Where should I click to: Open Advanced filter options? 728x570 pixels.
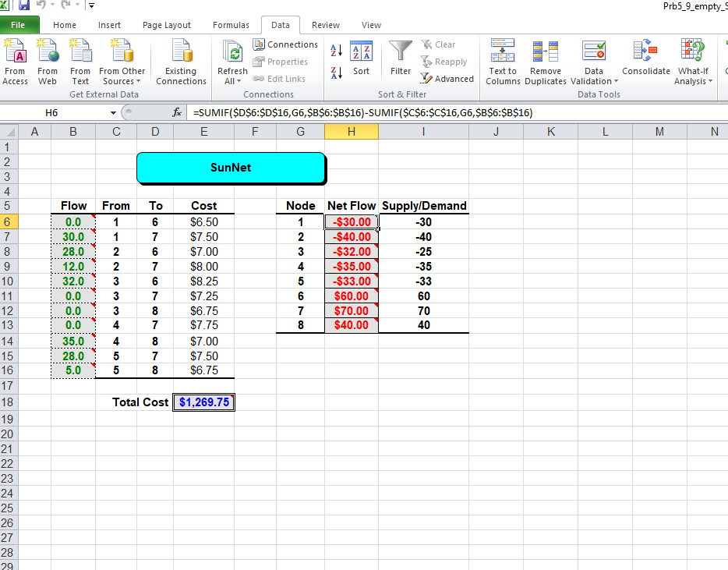pos(447,79)
